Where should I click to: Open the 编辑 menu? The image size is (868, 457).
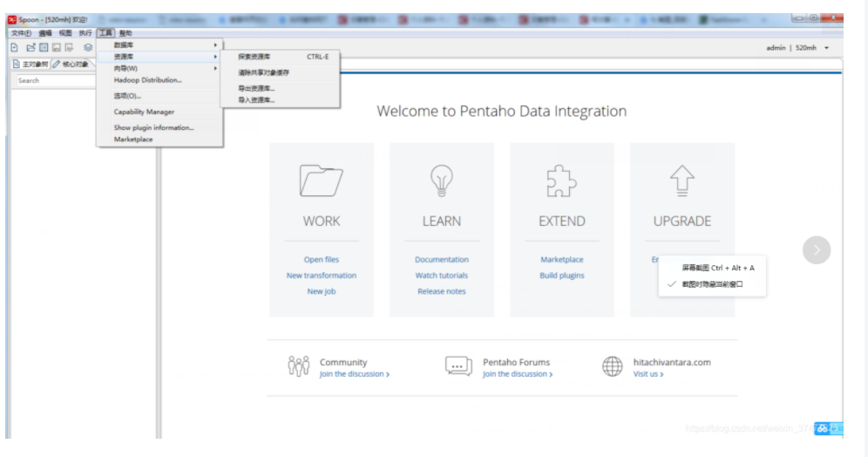pos(45,33)
